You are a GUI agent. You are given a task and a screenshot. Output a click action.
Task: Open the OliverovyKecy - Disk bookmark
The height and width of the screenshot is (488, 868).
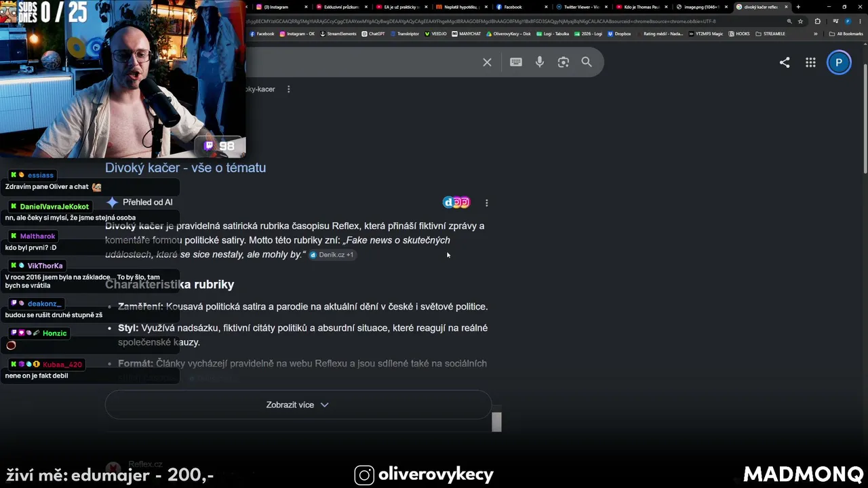click(x=509, y=34)
